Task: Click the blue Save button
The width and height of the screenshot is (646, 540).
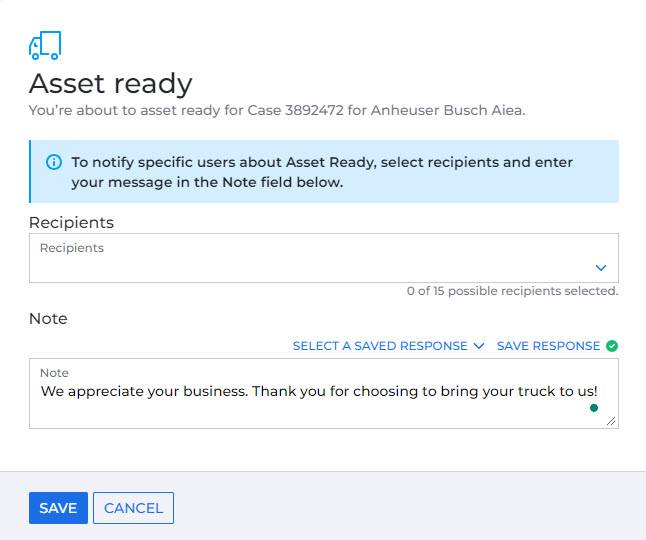Action: pyautogui.click(x=59, y=508)
